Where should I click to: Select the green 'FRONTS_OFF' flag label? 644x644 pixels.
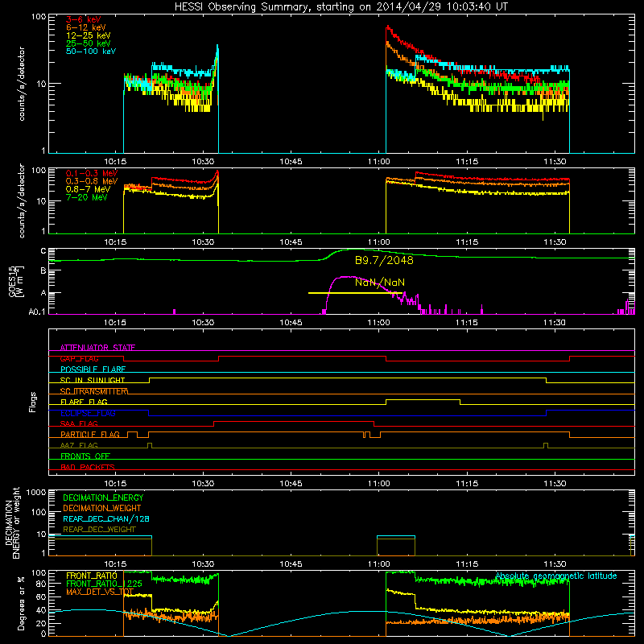point(85,456)
